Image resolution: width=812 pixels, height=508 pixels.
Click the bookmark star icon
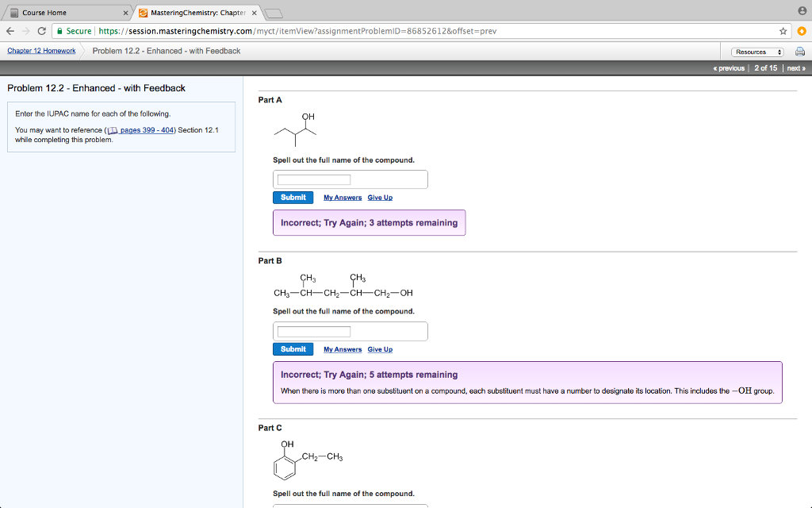coord(783,30)
